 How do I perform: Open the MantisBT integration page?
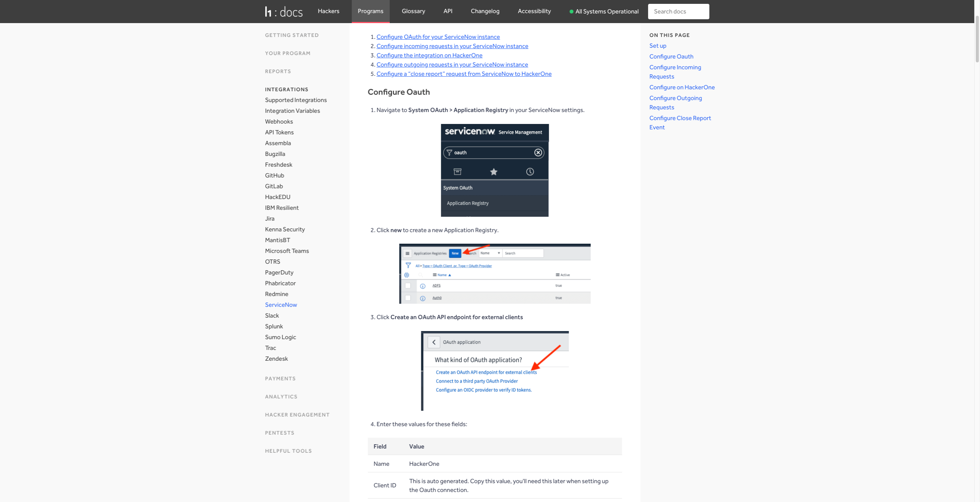click(277, 240)
